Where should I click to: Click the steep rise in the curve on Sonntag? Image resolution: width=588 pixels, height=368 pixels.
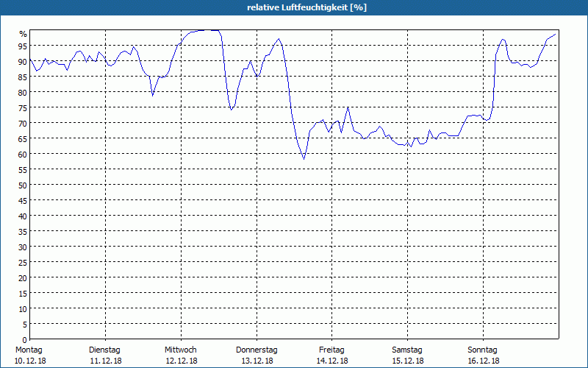click(494, 81)
